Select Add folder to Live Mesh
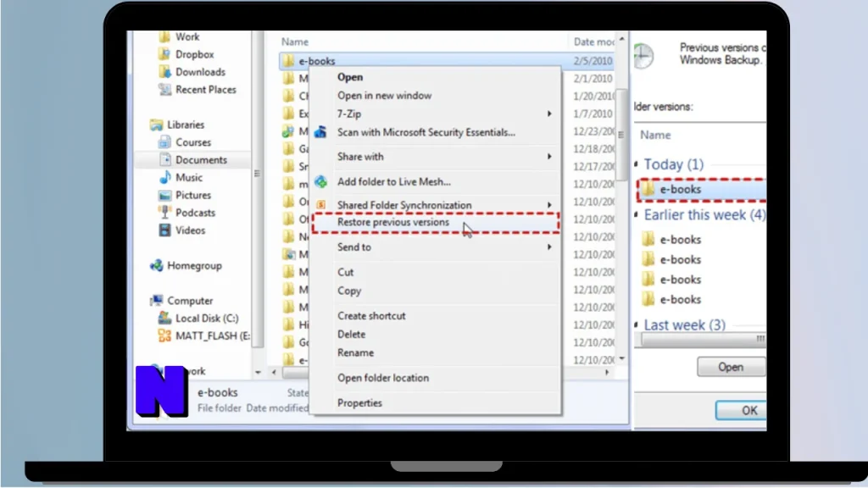This screenshot has height=488, width=868. (x=394, y=181)
